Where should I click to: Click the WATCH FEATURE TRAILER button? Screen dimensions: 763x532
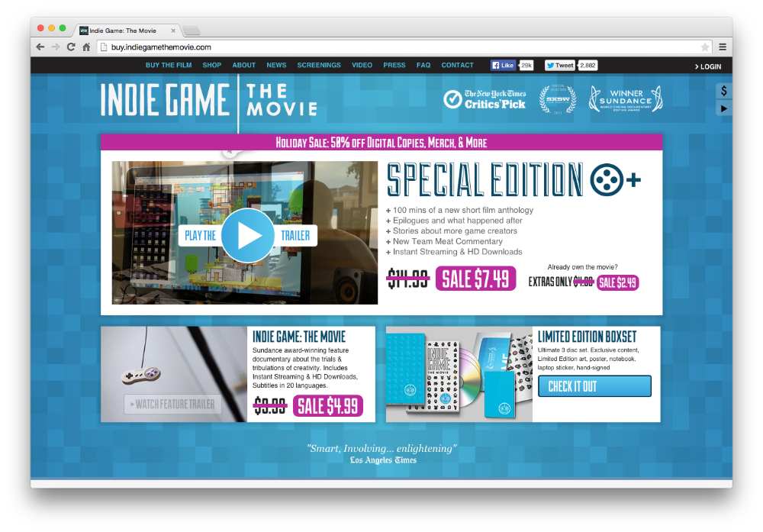[x=172, y=404]
